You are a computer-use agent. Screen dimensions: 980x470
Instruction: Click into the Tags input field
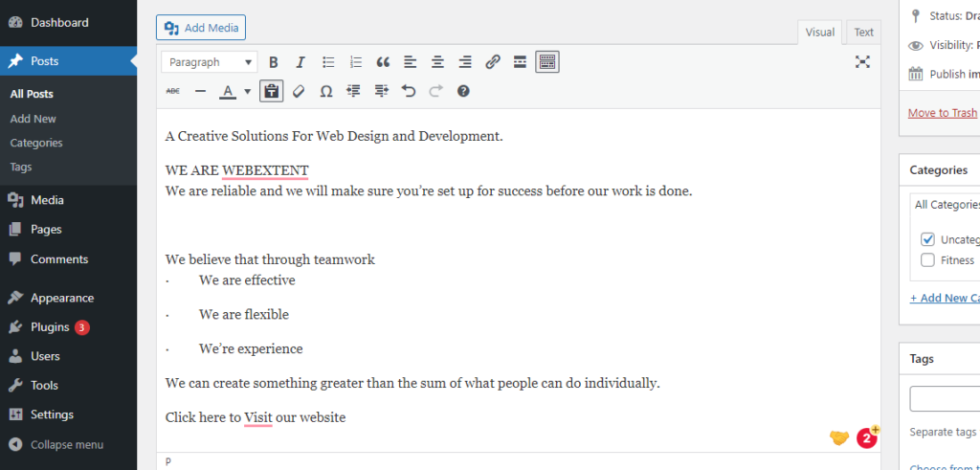(945, 399)
